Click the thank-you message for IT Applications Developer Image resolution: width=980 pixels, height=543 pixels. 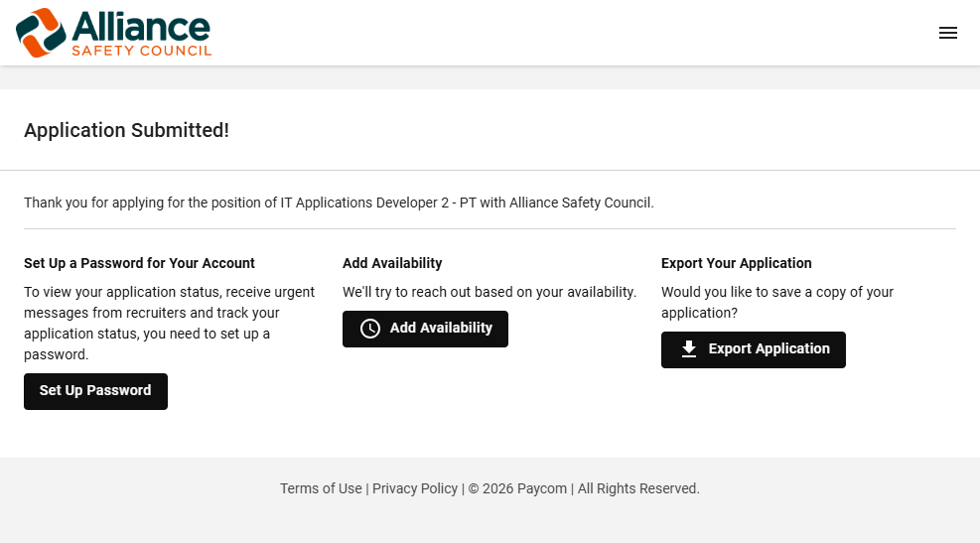click(x=339, y=203)
